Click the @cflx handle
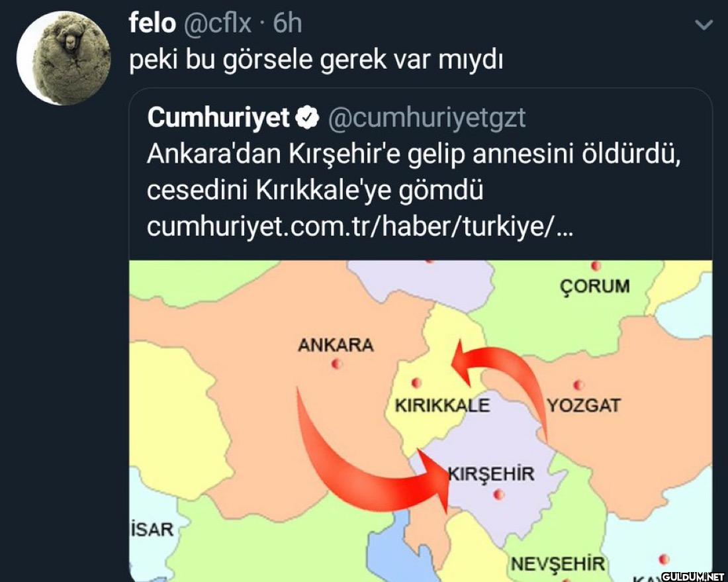The height and width of the screenshot is (582, 728). (216, 24)
